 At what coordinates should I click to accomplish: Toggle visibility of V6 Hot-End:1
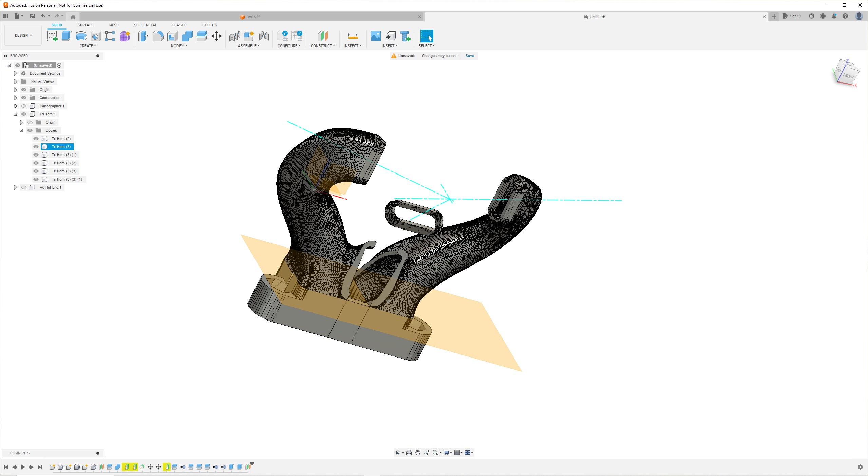pos(24,187)
